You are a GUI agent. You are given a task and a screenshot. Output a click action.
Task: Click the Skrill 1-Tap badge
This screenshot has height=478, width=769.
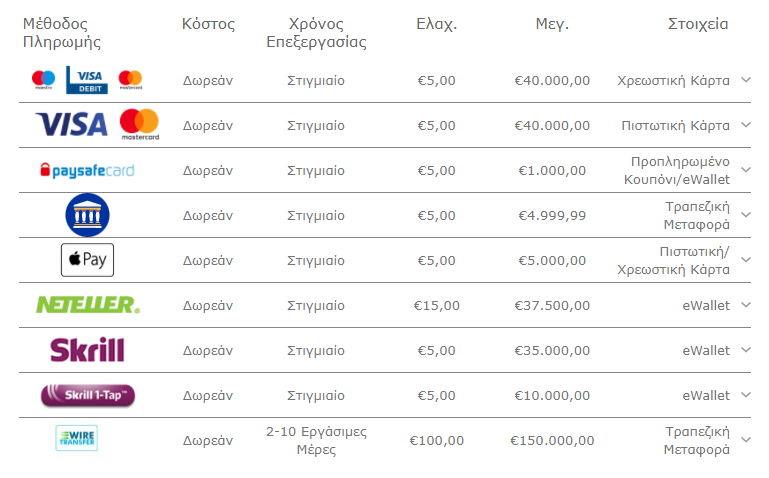tap(88, 395)
